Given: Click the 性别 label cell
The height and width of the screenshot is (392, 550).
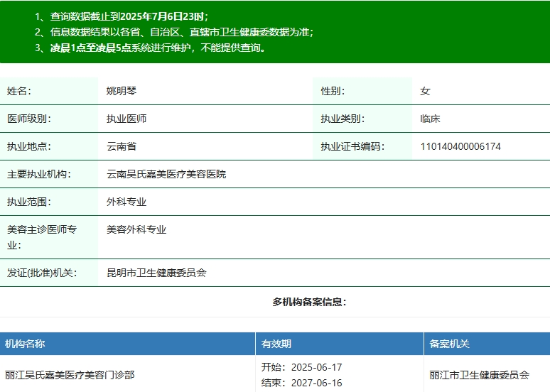Looking at the screenshot, I should click(362, 91).
